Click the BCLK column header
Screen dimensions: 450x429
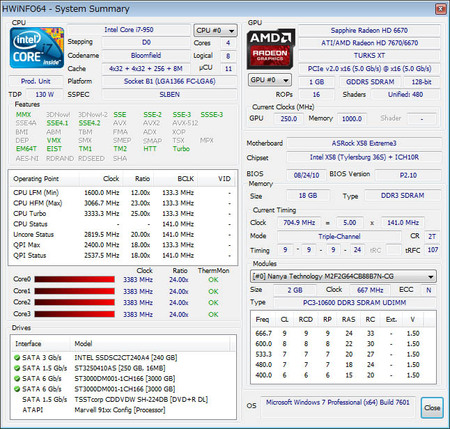(176, 179)
